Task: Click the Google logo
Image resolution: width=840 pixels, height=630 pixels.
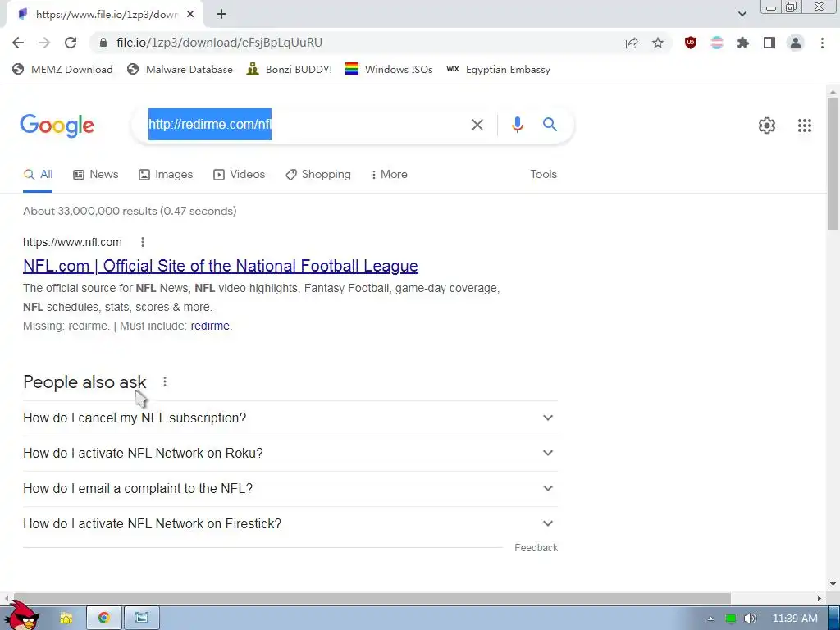Action: tap(57, 126)
